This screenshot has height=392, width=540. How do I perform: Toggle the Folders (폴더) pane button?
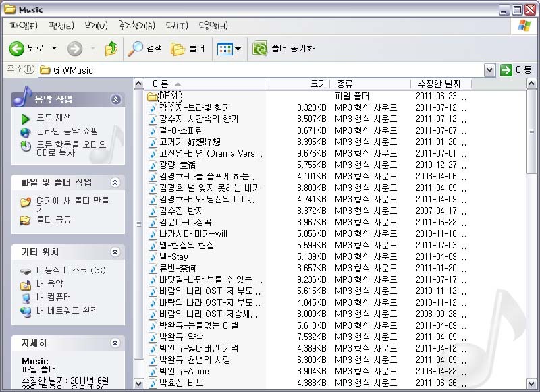(188, 49)
